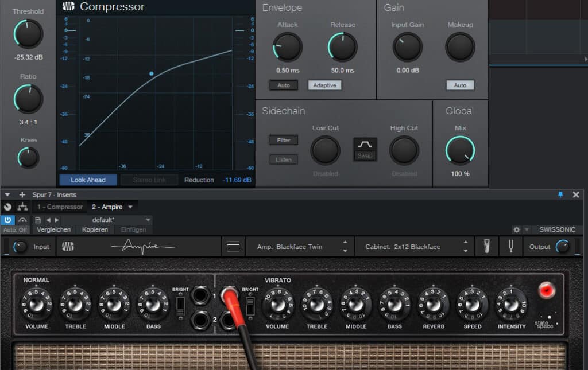Toggle the Attack Auto button

(284, 85)
